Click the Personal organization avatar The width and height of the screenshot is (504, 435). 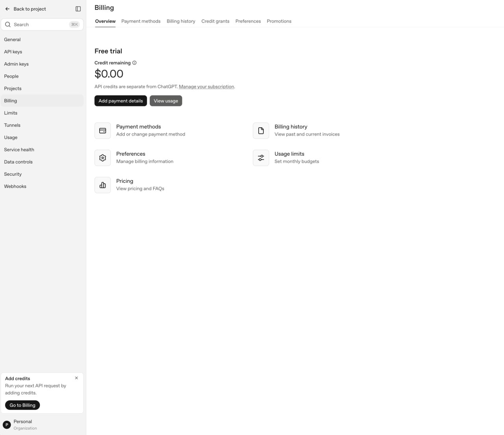click(x=7, y=425)
